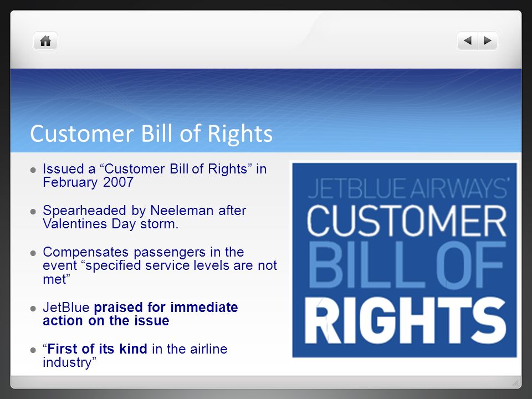Select the word 'CUSTOMER' in the graphic
Screen dimensions: 532x399
(x=406, y=221)
